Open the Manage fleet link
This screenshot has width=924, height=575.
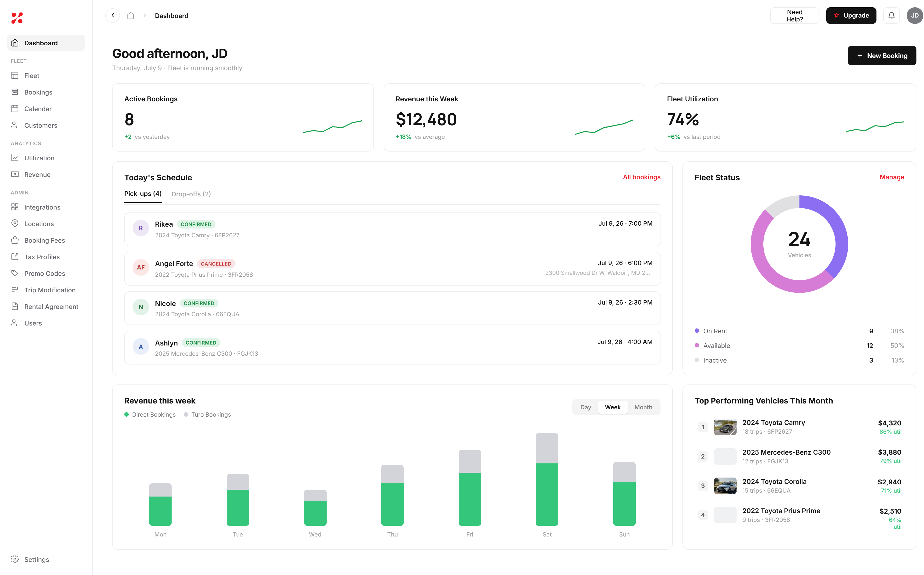point(892,177)
